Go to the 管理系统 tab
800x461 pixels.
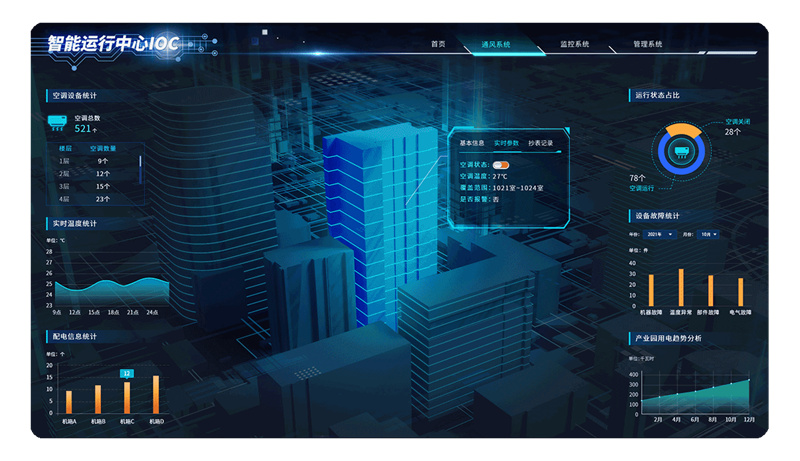coord(648,45)
